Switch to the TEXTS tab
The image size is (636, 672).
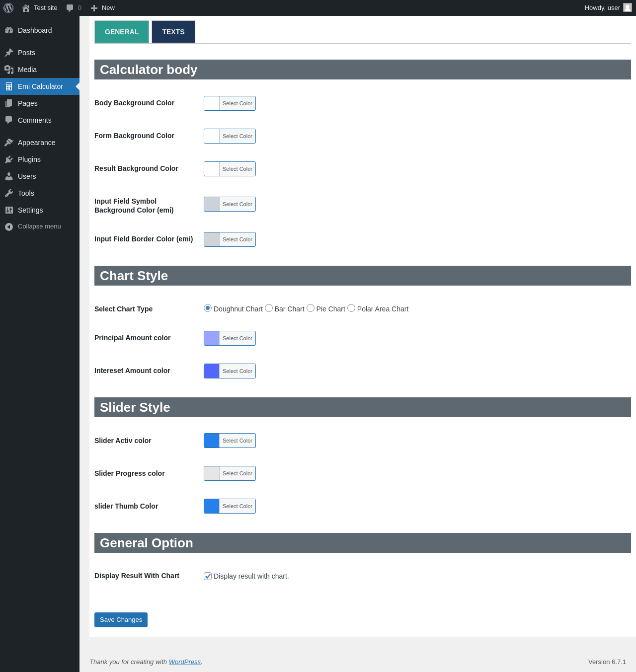point(173,32)
